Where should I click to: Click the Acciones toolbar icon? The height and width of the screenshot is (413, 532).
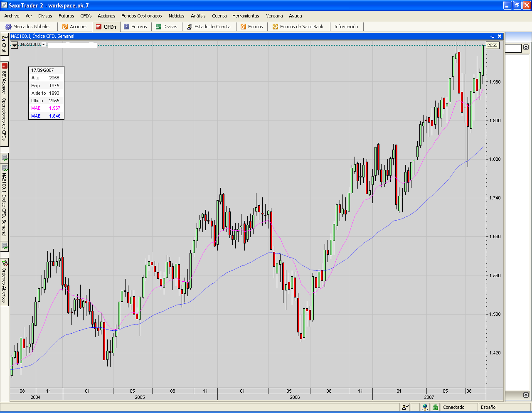65,27
